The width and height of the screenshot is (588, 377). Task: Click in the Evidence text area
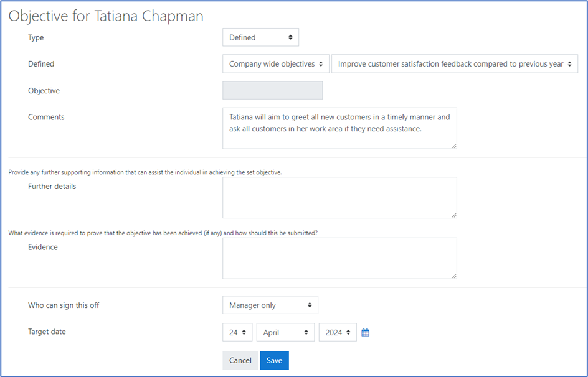click(x=339, y=258)
